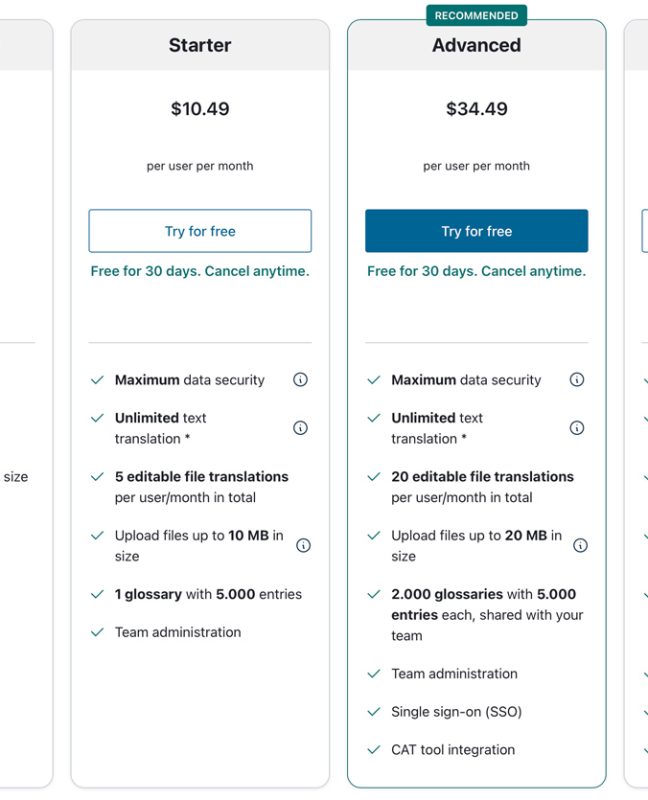
Task: Click the Starter plan Try for free button
Action: [x=200, y=231]
